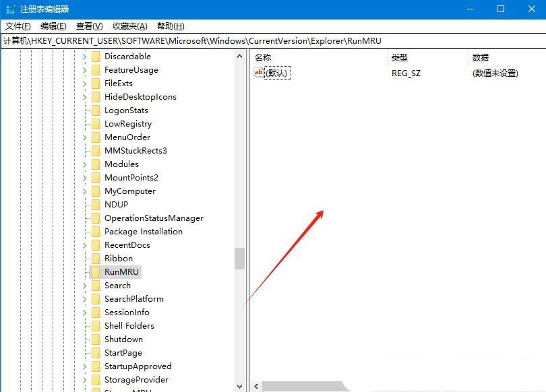Click the Shell Folders folder icon
Image resolution: width=546 pixels, height=392 pixels.
pos(96,326)
